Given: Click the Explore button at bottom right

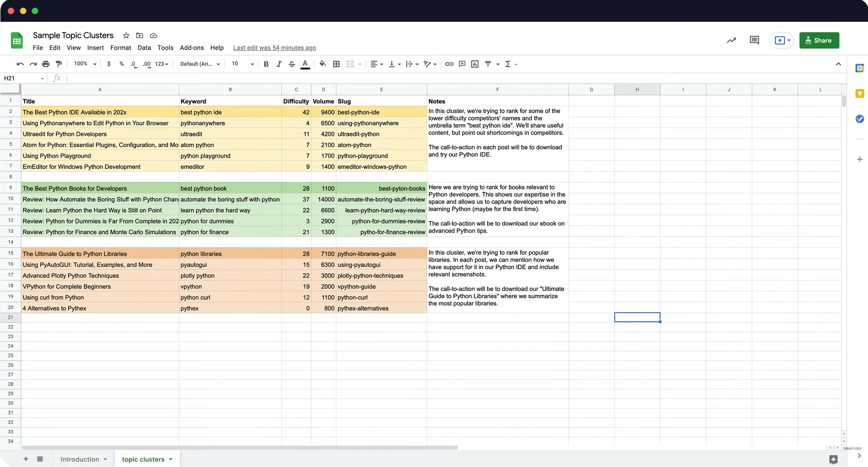Looking at the screenshot, I should coord(833,459).
